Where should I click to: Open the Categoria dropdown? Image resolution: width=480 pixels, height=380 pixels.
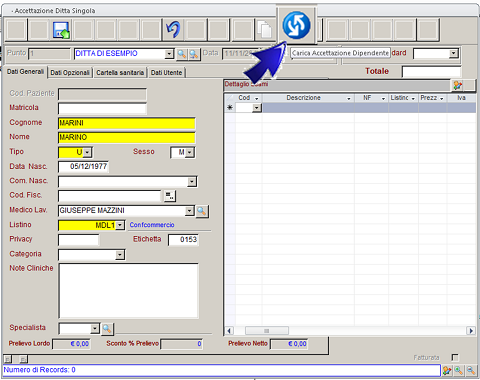(x=120, y=255)
